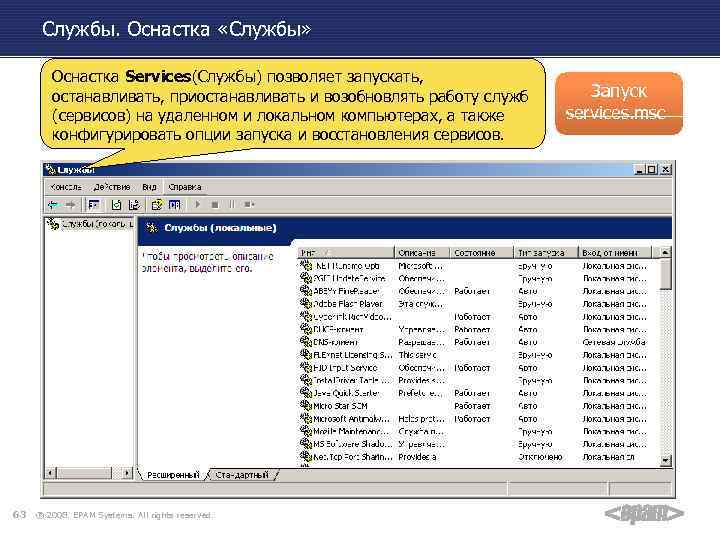Select the Mozilla Maintenanc... service name
The height and width of the screenshot is (540, 720).
pyautogui.click(x=351, y=431)
